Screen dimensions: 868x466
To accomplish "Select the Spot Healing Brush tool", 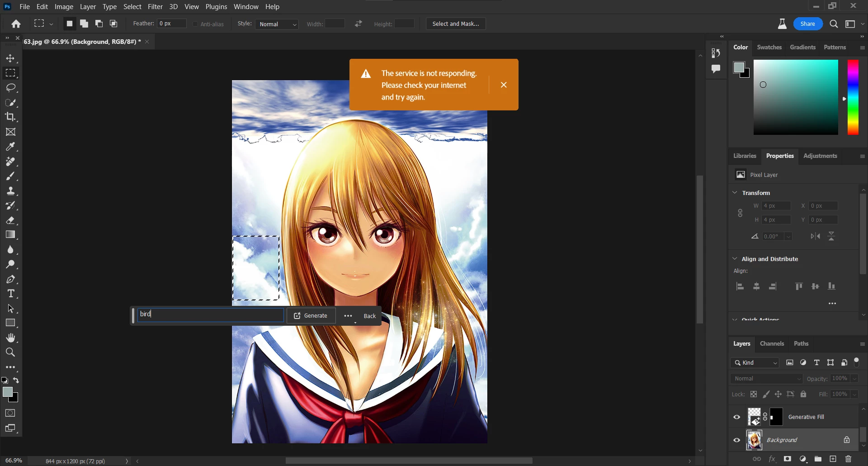I will tap(10, 162).
